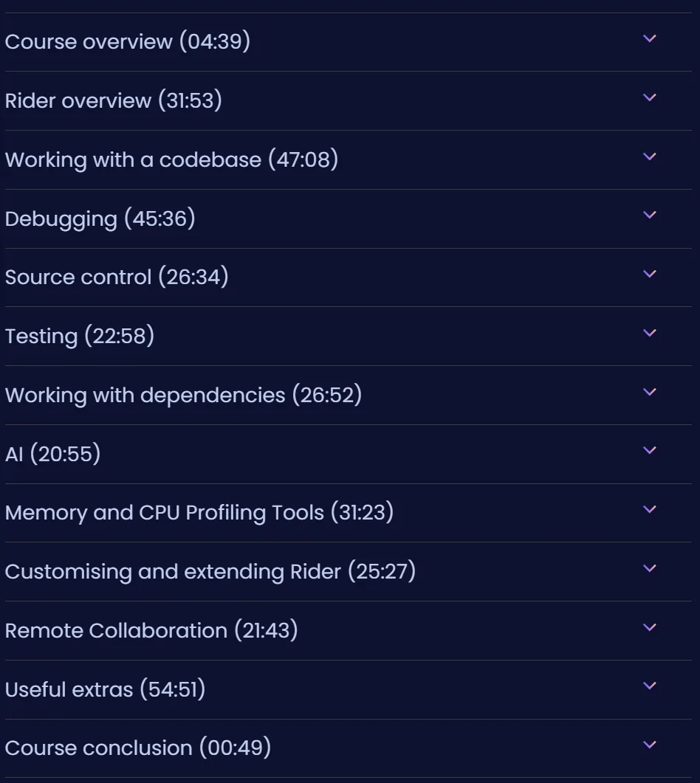Open Source control (26:34) section title
Viewport: 700px width, 783px height.
click(x=117, y=277)
